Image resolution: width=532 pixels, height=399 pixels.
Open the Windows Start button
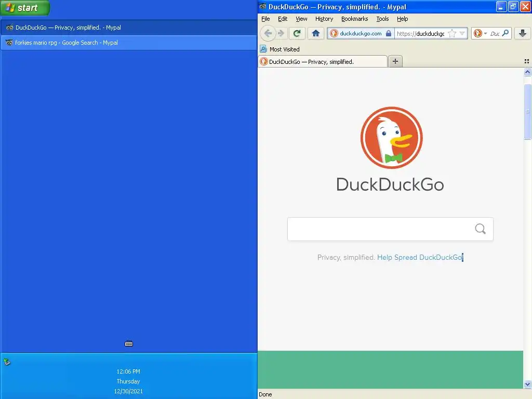tap(25, 8)
